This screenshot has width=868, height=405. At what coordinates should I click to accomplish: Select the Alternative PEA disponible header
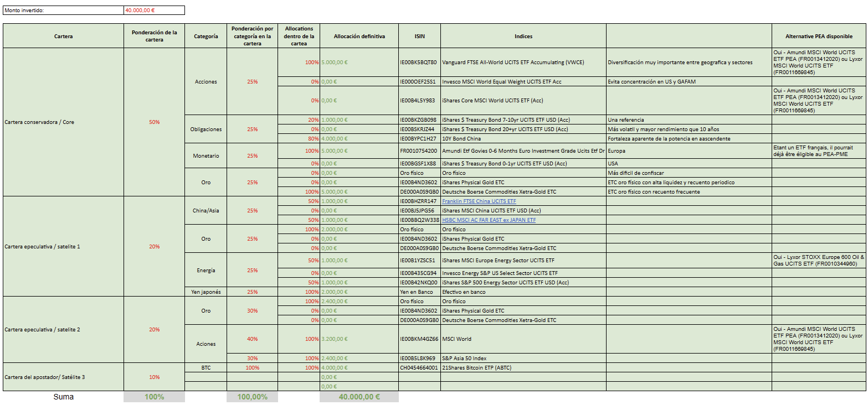(819, 37)
